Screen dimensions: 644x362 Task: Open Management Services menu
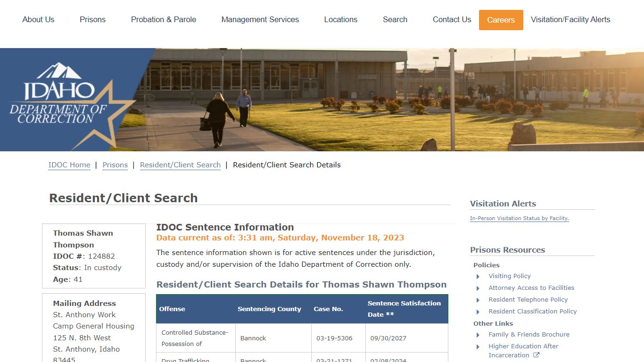260,19
